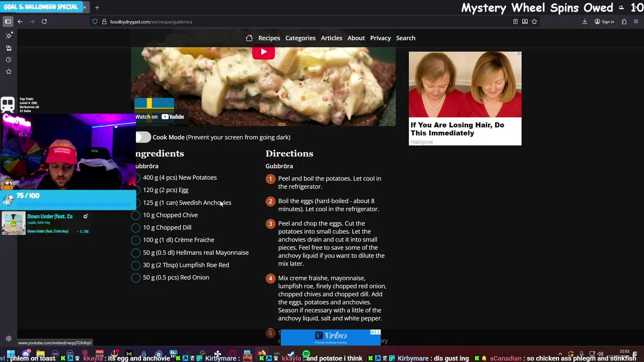The image size is (644, 362).
Task: Click the '400 g (4 pcs) New Potatoes' text
Action: [x=180, y=177]
